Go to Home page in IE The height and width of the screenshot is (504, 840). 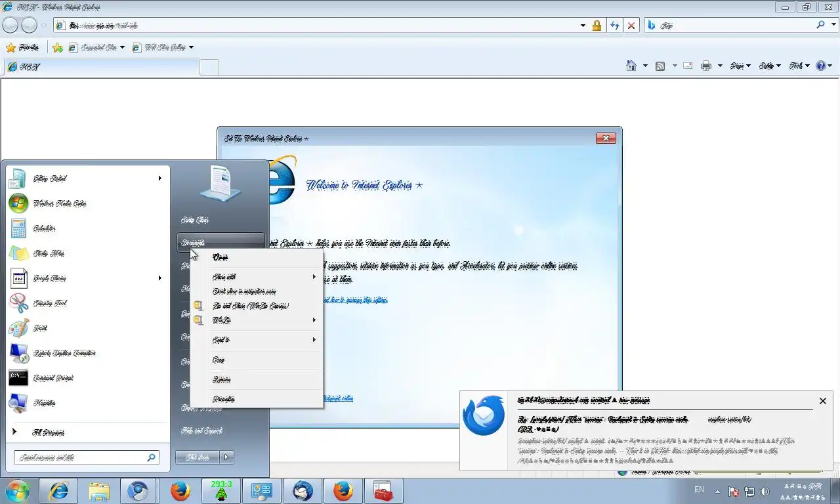pos(631,66)
